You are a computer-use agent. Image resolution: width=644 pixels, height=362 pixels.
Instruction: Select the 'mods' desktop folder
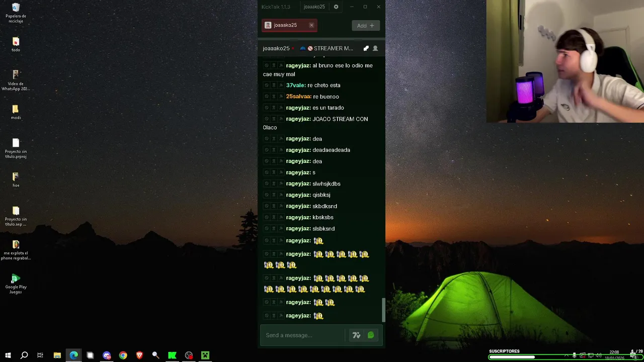click(x=16, y=112)
